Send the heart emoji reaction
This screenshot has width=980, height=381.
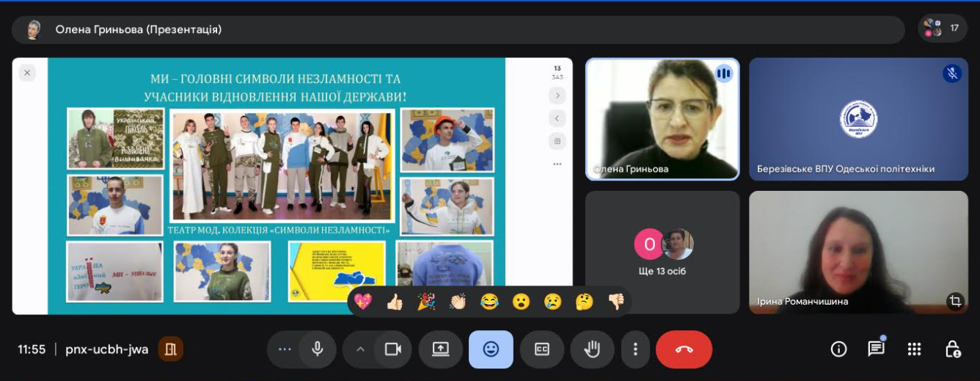(363, 302)
